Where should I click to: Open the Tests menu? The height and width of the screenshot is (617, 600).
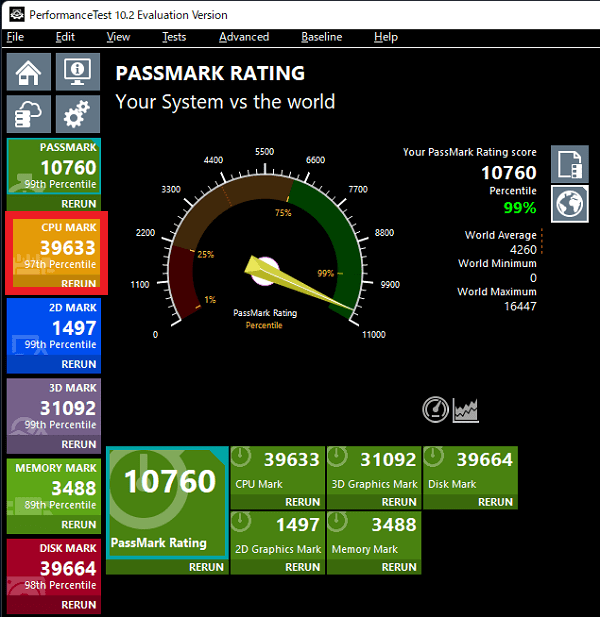174,37
